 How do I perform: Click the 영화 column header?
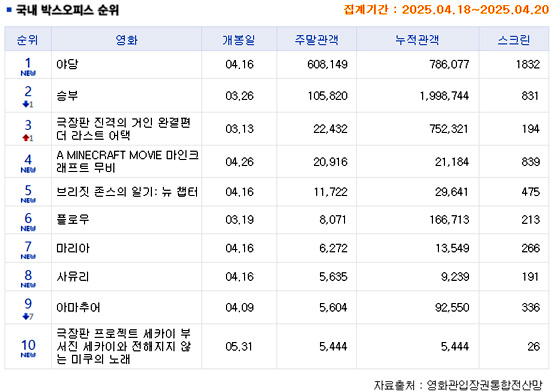click(x=127, y=40)
